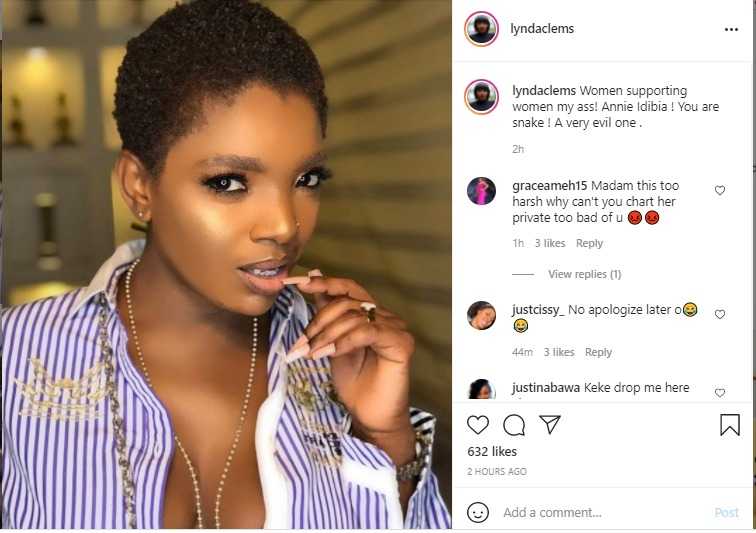Save the post with the bookmark icon
Screen dimensions: 756x533
click(x=730, y=425)
